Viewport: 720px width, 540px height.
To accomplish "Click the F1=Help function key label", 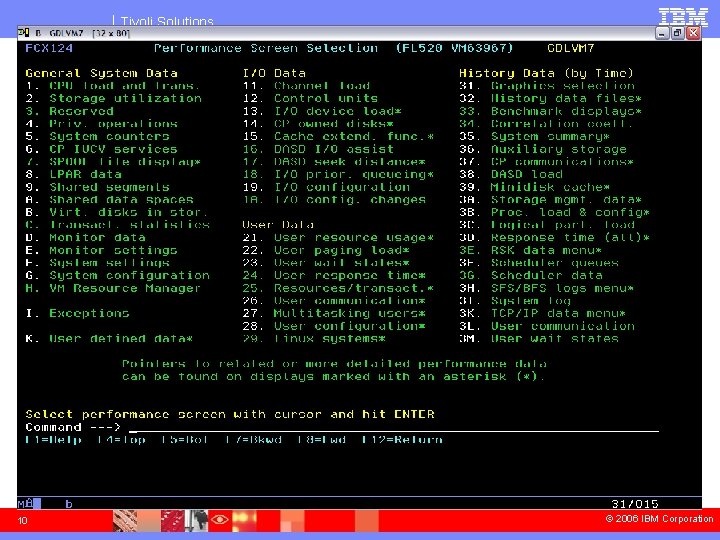I will 54,440.
